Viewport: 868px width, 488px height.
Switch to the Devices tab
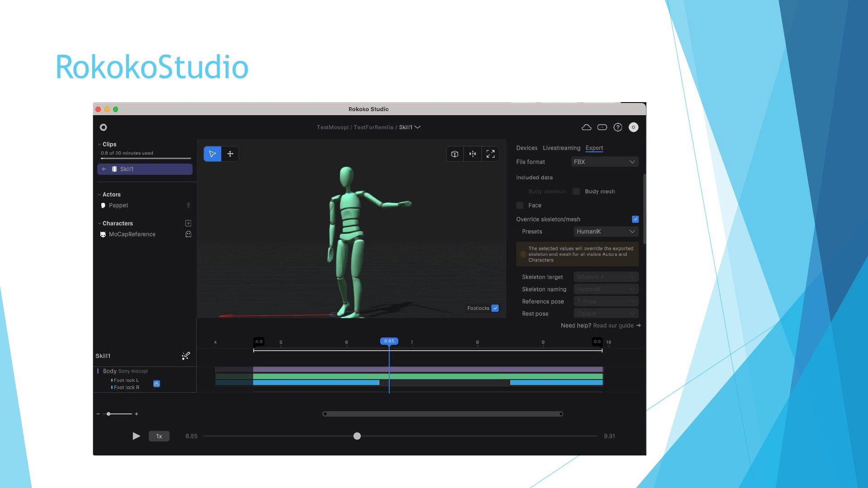tap(527, 148)
